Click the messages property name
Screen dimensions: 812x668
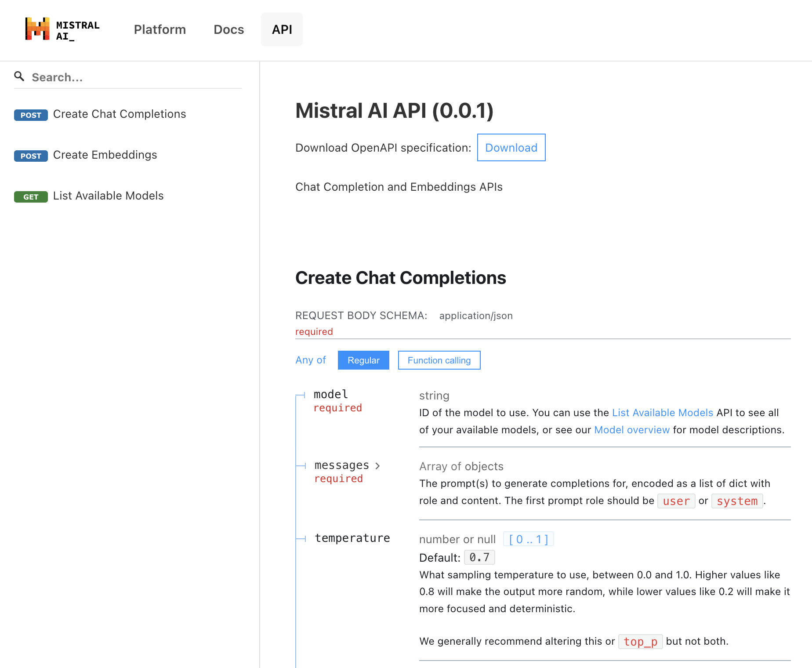click(x=342, y=465)
